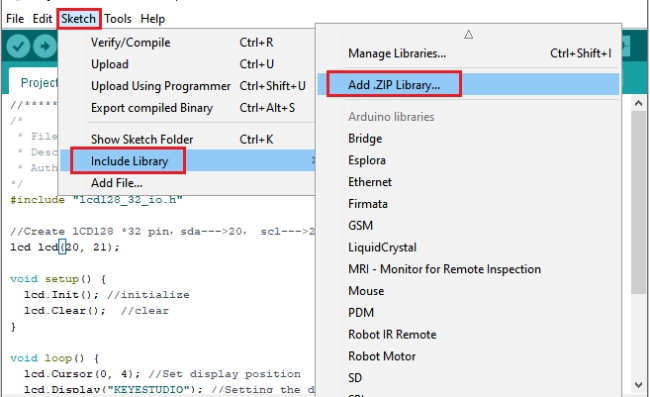Include the Mouse library

(468, 291)
